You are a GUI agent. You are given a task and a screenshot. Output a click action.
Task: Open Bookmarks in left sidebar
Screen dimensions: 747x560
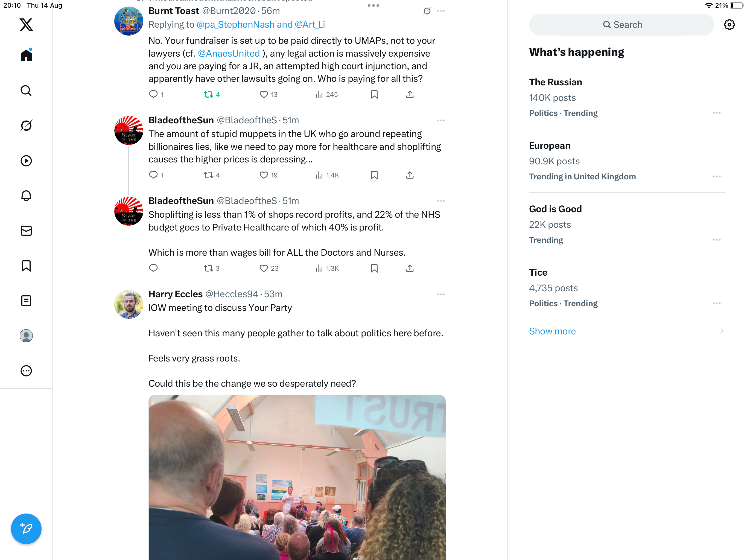[26, 266]
